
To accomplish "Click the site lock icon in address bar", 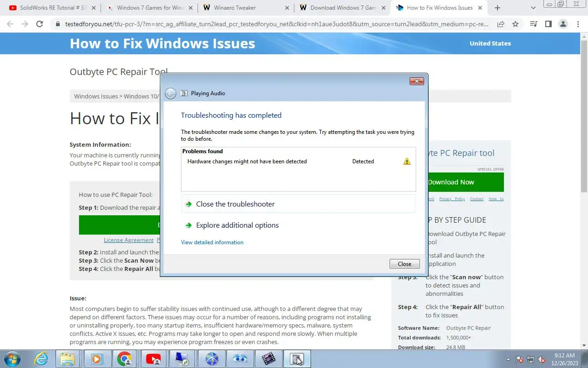I will tap(57, 24).
